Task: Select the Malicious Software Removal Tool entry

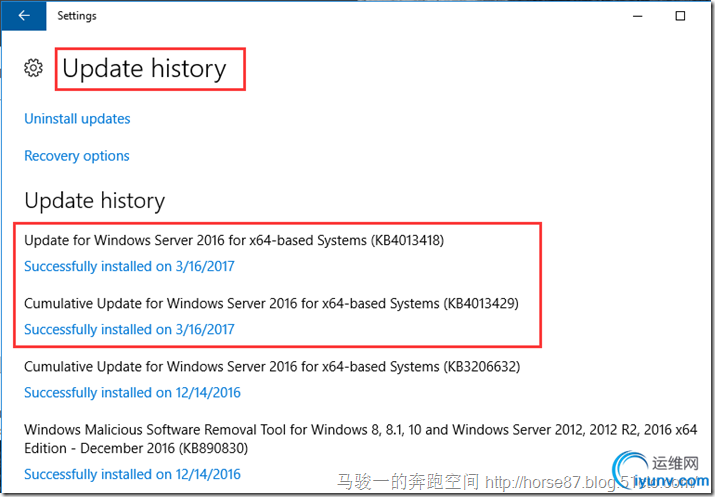Action: (361, 439)
